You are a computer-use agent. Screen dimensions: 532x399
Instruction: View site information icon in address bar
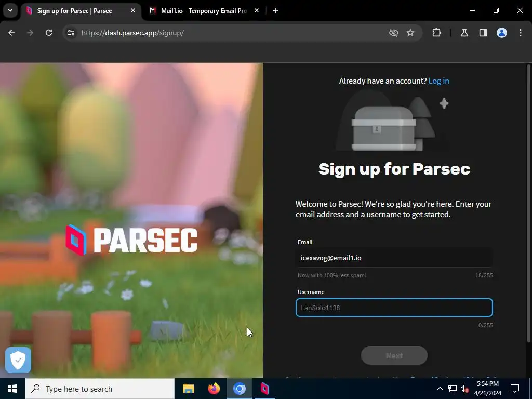pyautogui.click(x=71, y=33)
